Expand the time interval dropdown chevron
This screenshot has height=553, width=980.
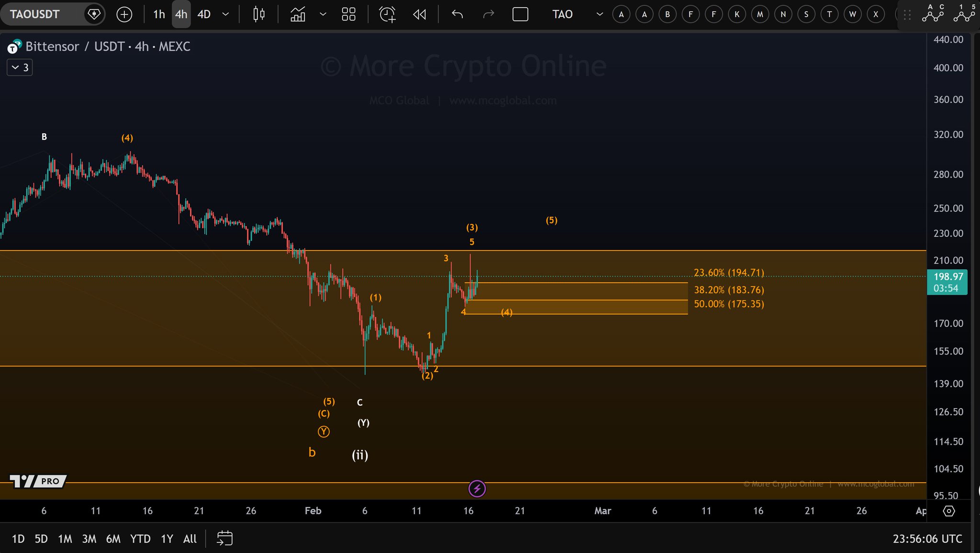[x=225, y=14]
